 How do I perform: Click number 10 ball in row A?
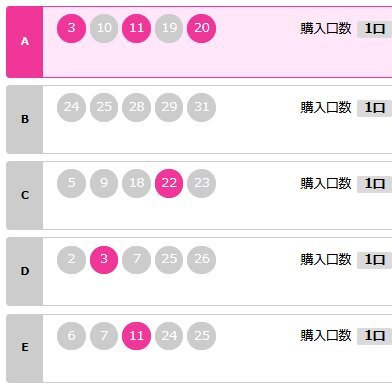point(104,28)
